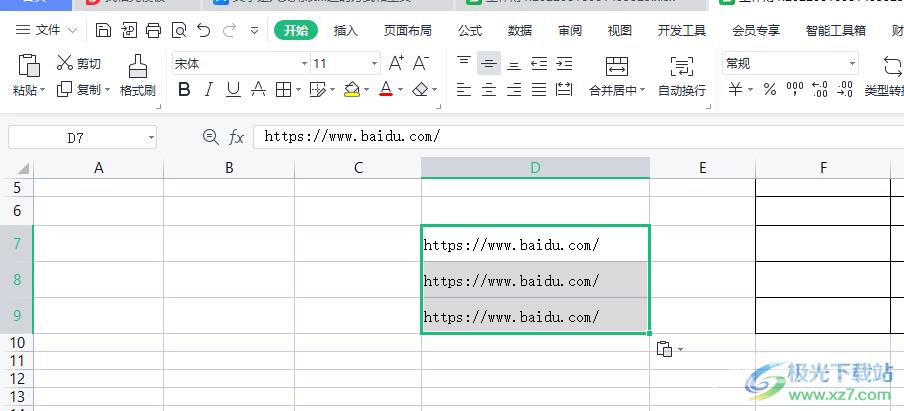Apply cell borders icon

pyautogui.click(x=283, y=89)
